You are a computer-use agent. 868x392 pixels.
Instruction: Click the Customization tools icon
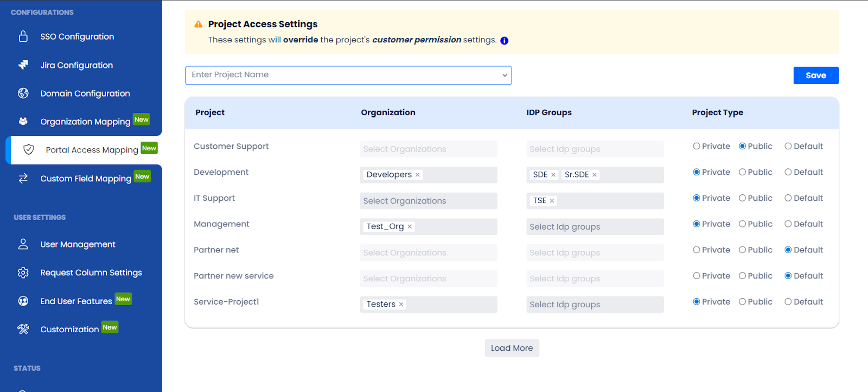(x=23, y=329)
